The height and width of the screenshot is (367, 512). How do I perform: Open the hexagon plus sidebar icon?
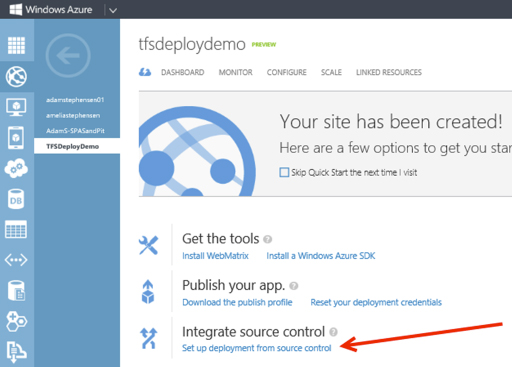tap(16, 321)
